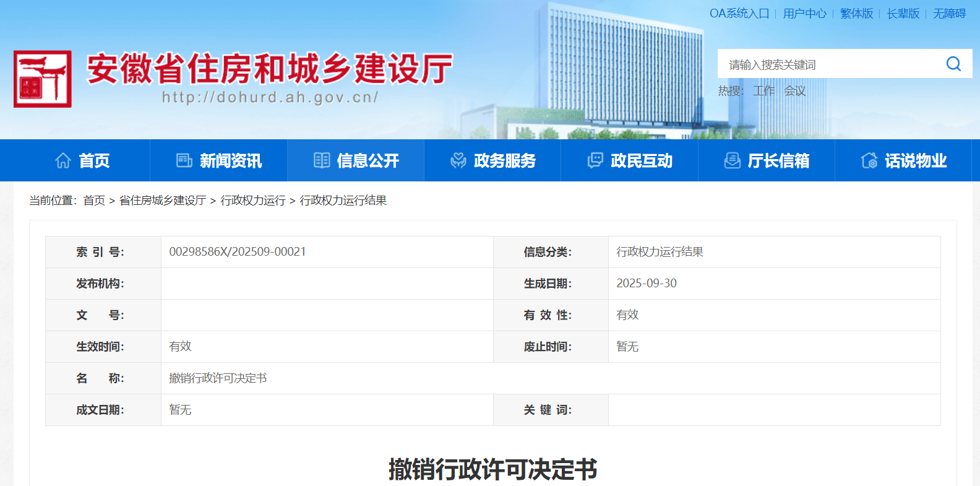The image size is (980, 486).
Task: Click the house icon beside 首页
Action: pos(63,161)
